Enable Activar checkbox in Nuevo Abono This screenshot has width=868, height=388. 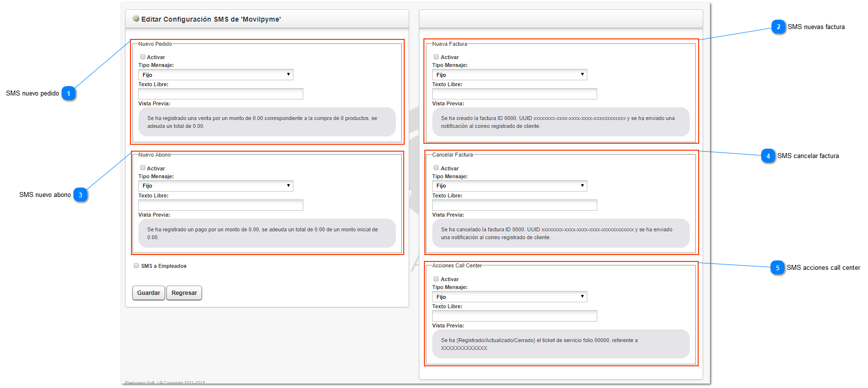click(x=143, y=168)
